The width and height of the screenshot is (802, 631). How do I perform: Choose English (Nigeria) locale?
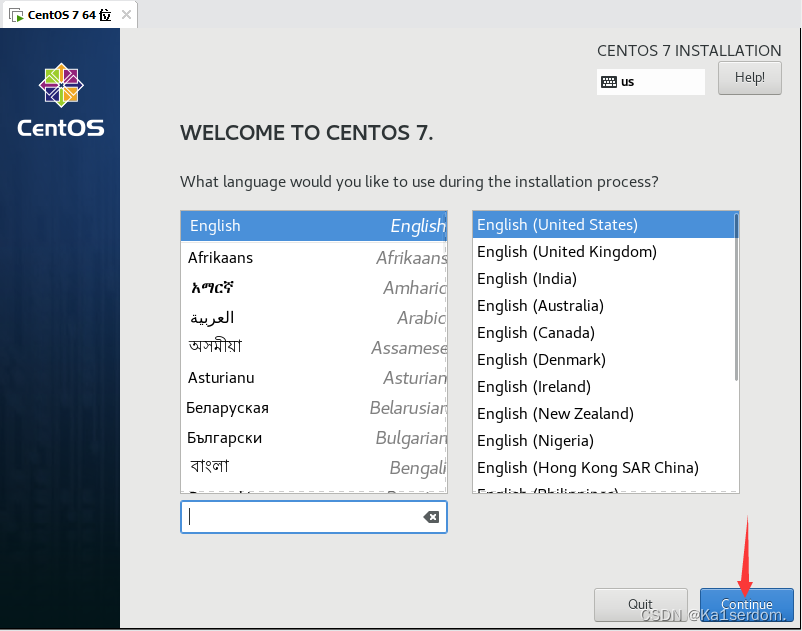point(604,441)
